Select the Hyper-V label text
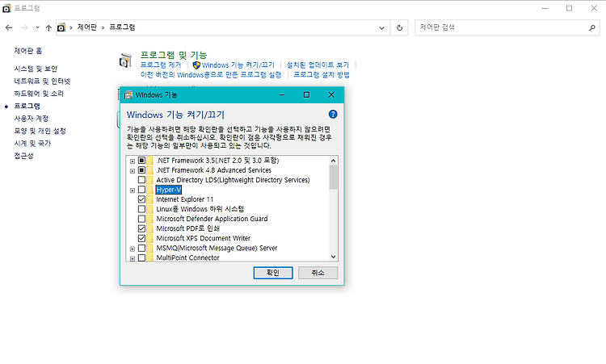 (169, 190)
